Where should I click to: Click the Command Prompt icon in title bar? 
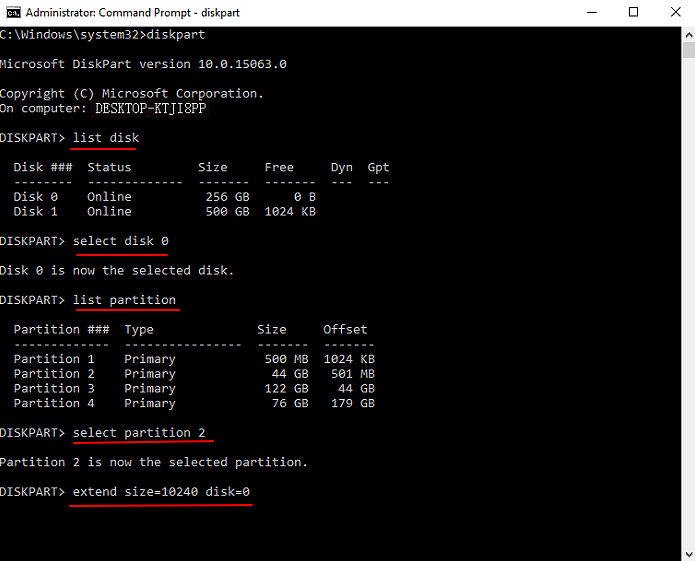(x=13, y=12)
